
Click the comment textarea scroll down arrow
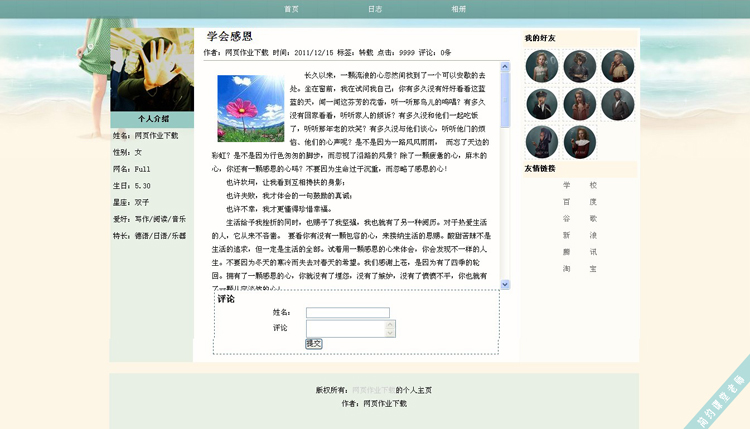[x=390, y=333]
